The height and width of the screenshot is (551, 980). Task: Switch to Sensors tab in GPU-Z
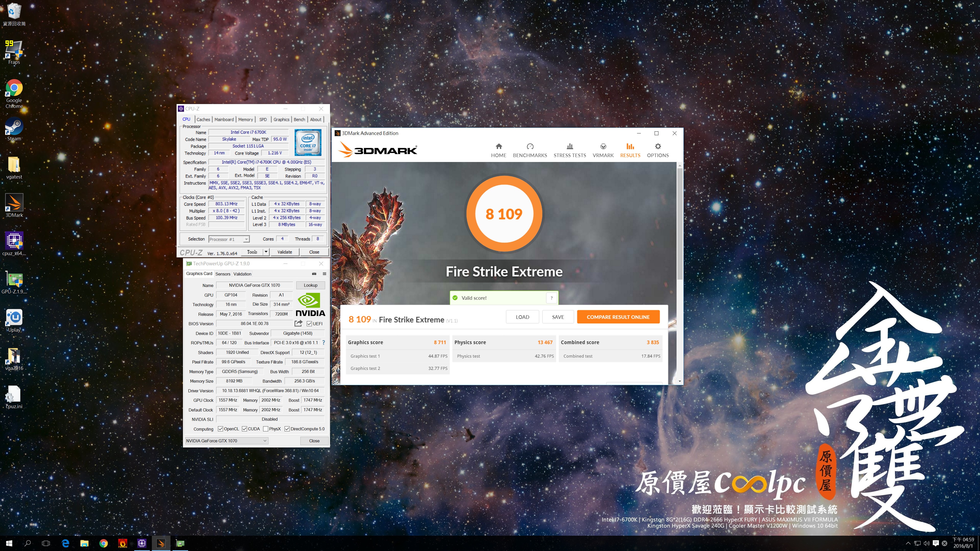(x=223, y=274)
